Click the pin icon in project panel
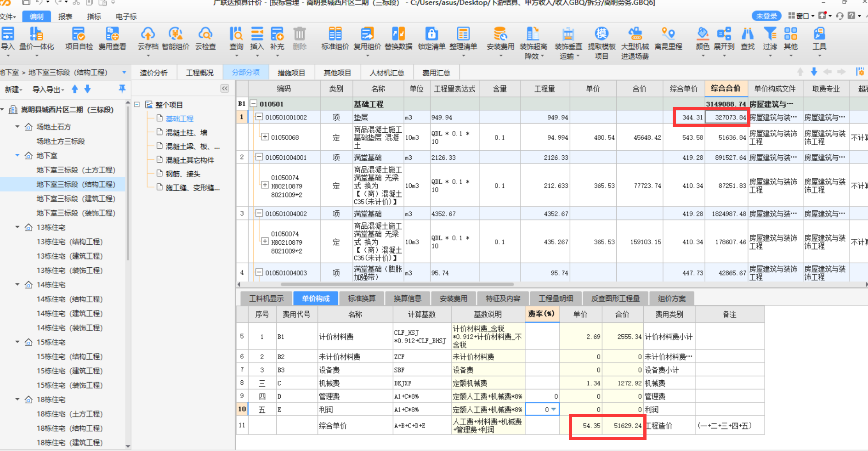Viewport: 868px width, 451px height. [x=122, y=89]
